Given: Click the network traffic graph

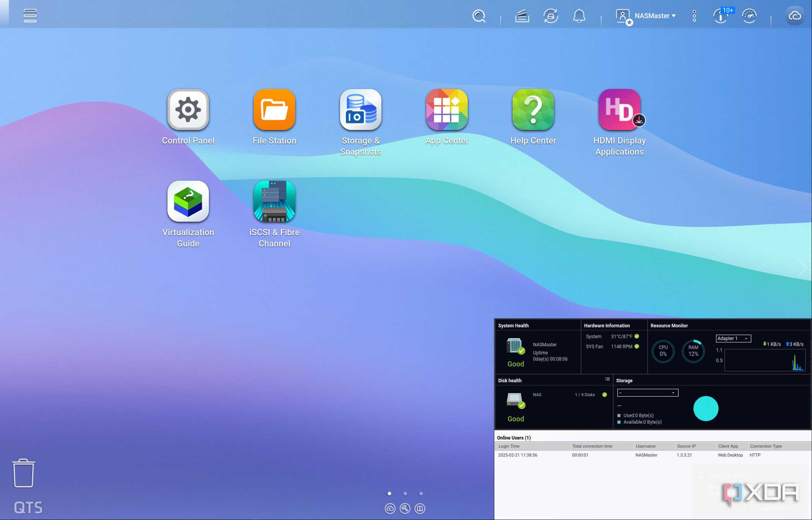Looking at the screenshot, I should (x=765, y=360).
